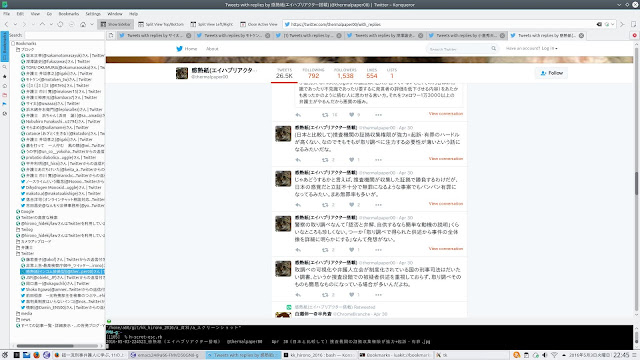Viewport: 640px width, 360px height.
Task: Click View conversation on first Apr 30 tweet
Action: (x=446, y=159)
